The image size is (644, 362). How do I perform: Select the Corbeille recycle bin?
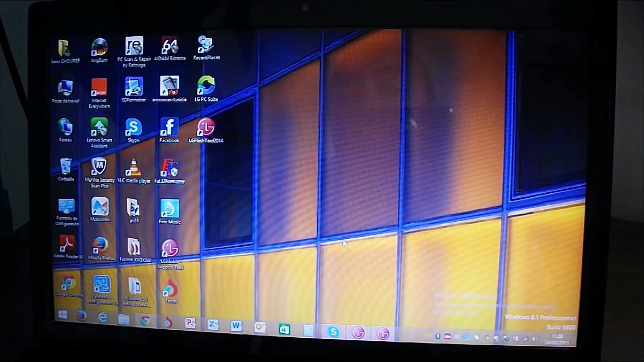tap(66, 170)
